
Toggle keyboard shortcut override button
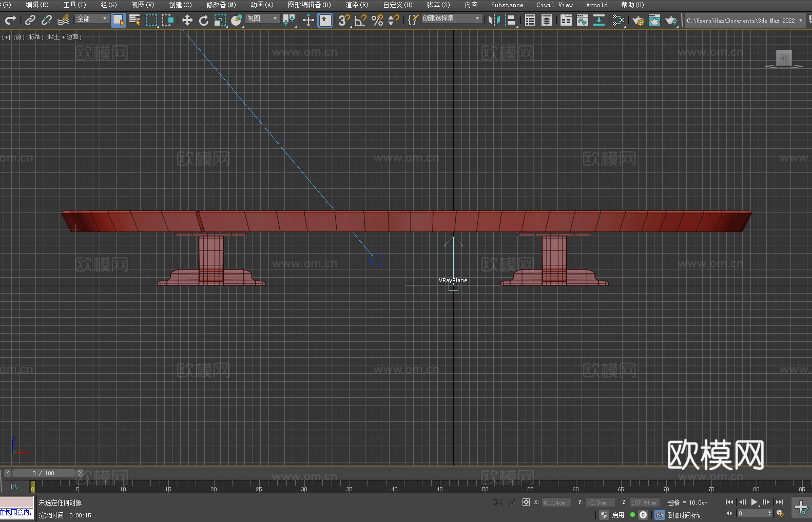point(325,20)
